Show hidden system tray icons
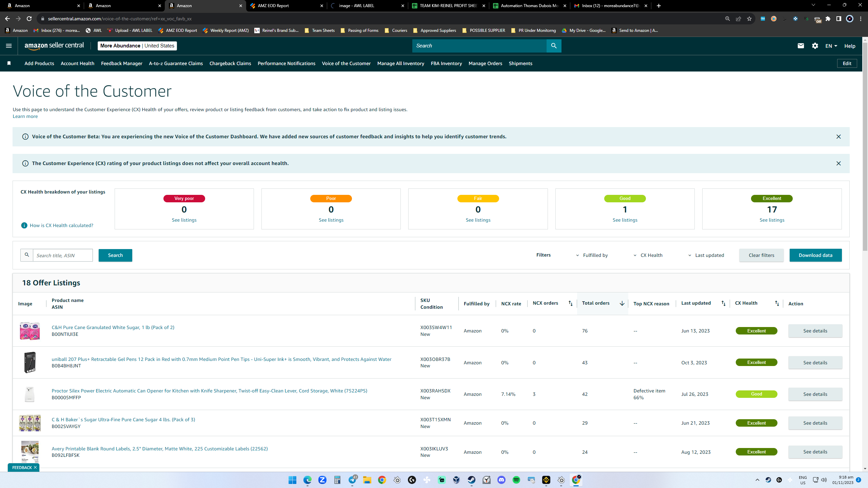Image resolution: width=868 pixels, height=488 pixels. point(757,480)
